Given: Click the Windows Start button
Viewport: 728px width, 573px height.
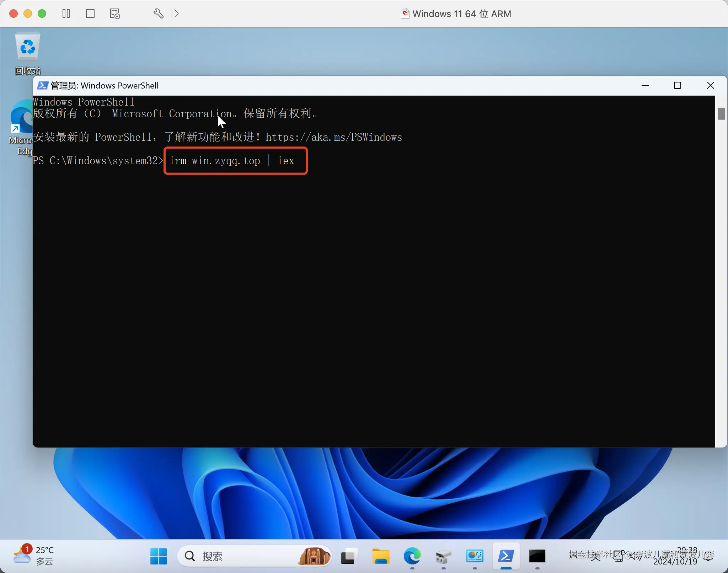Looking at the screenshot, I should (x=159, y=556).
